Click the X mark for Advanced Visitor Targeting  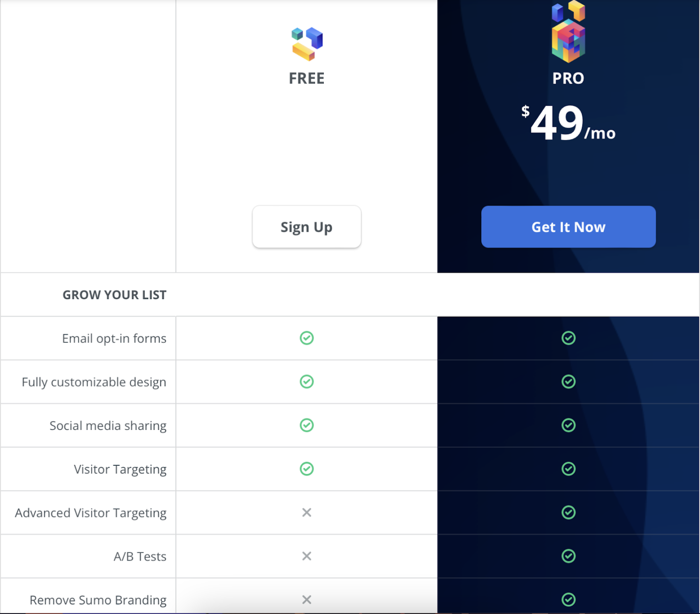point(307,512)
